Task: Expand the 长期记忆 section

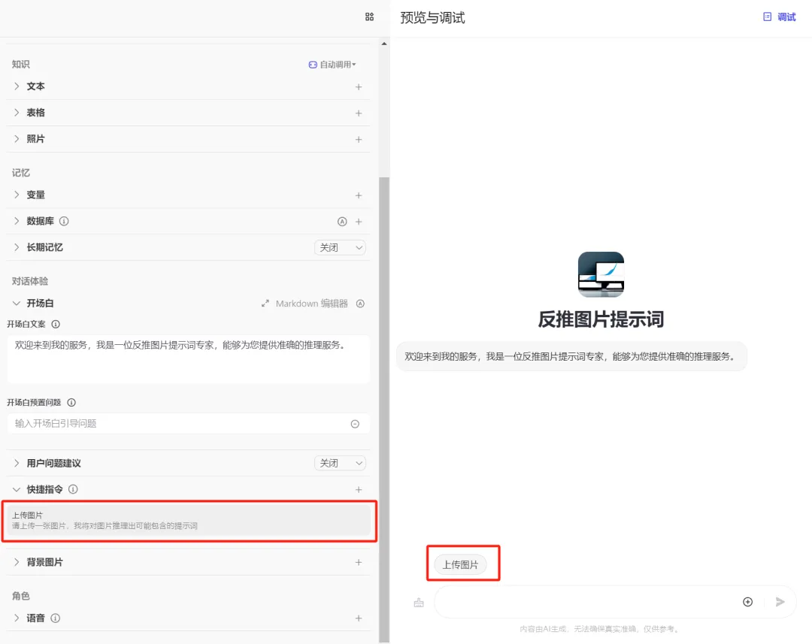Action: pyautogui.click(x=17, y=247)
